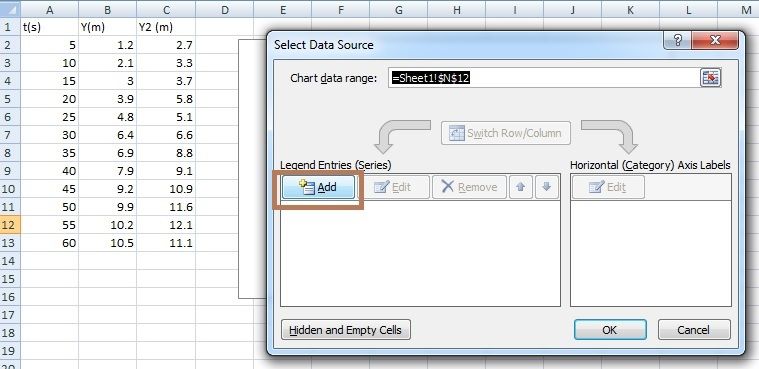759x369 pixels.
Task: Click the select-all corner of the sheet
Action: coord(10,9)
